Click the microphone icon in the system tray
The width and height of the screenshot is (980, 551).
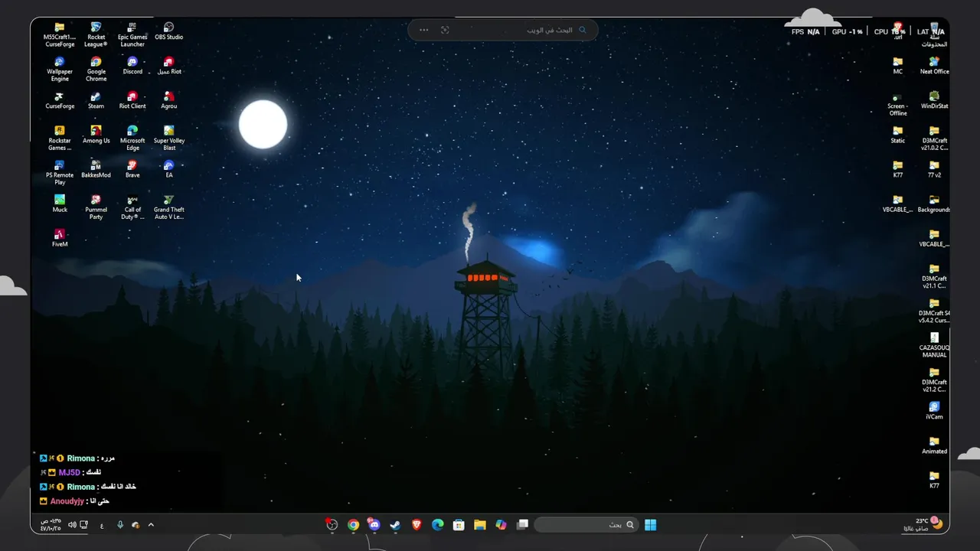tap(120, 524)
